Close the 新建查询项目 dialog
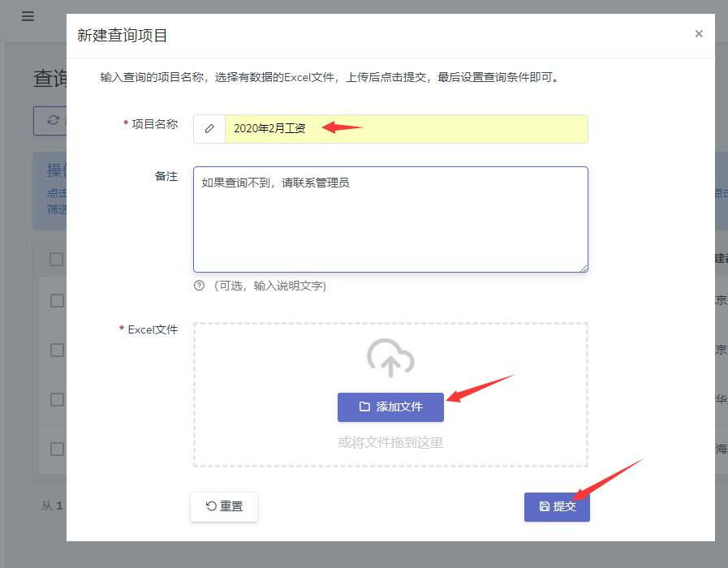Image resolution: width=728 pixels, height=568 pixels. pos(698,34)
